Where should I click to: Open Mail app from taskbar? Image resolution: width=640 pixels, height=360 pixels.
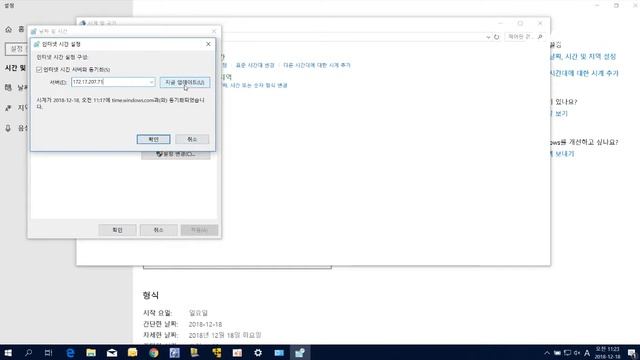(x=112, y=353)
